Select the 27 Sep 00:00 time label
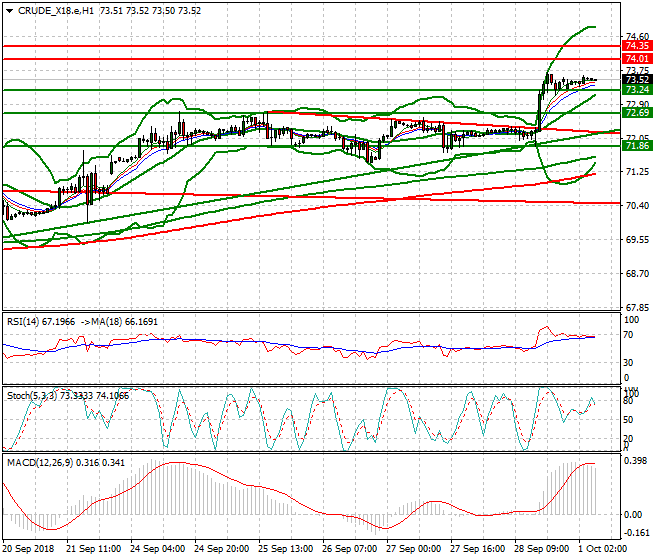The image size is (660, 560). pos(413,549)
